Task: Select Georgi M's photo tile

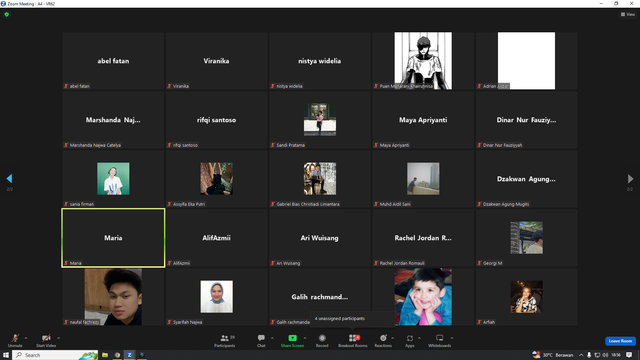Action: click(x=527, y=238)
